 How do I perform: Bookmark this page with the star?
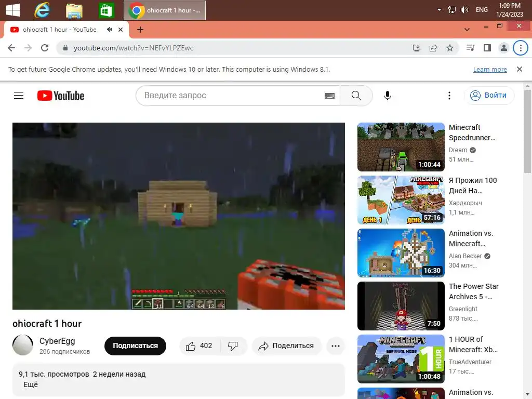click(x=450, y=48)
